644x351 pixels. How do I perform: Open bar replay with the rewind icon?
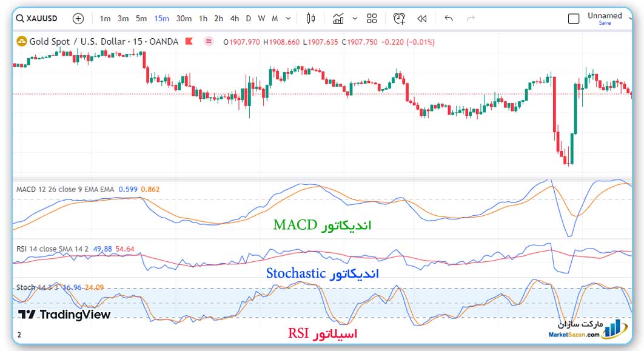(x=422, y=18)
